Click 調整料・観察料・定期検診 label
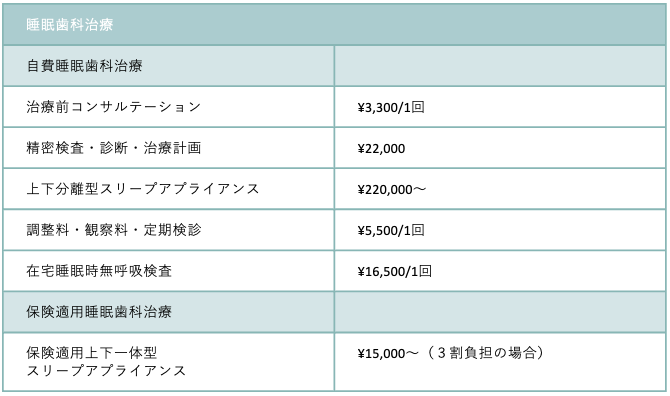Image resolution: width=670 pixels, height=396 pixels. (114, 230)
